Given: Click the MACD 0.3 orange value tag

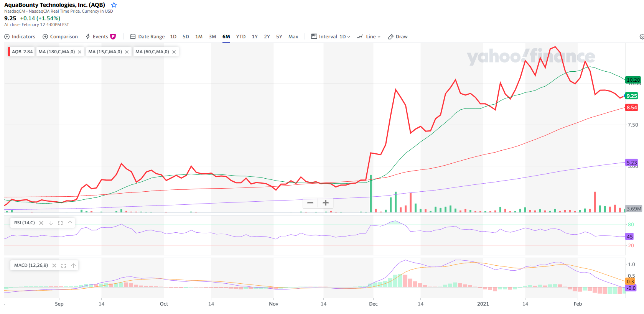Looking at the screenshot, I should (x=630, y=281).
